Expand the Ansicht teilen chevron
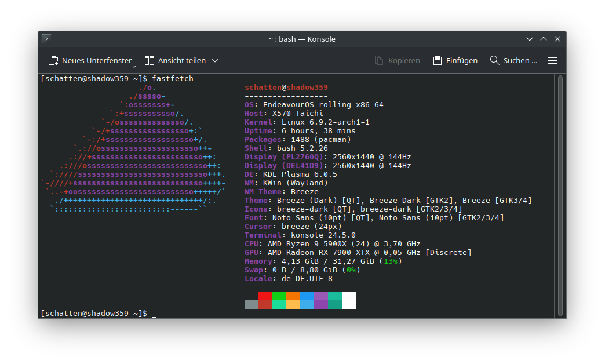Screen dimensions: 605x364 pyautogui.click(x=216, y=61)
